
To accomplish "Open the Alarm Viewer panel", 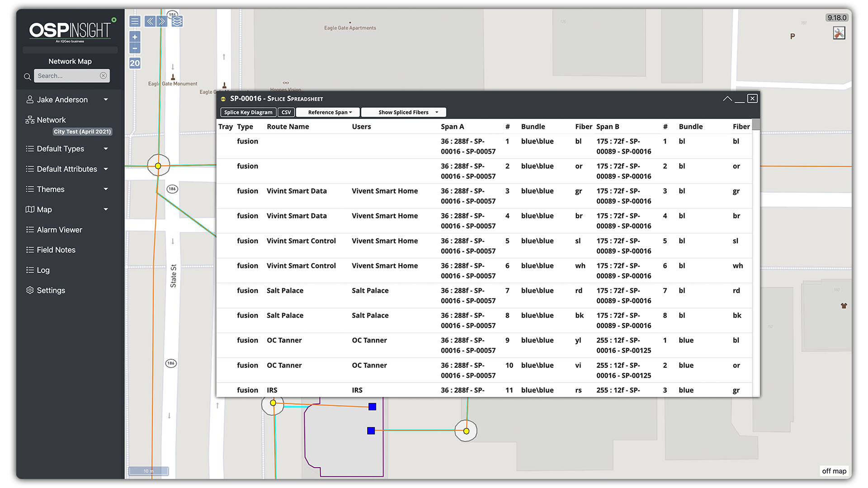I will point(59,230).
